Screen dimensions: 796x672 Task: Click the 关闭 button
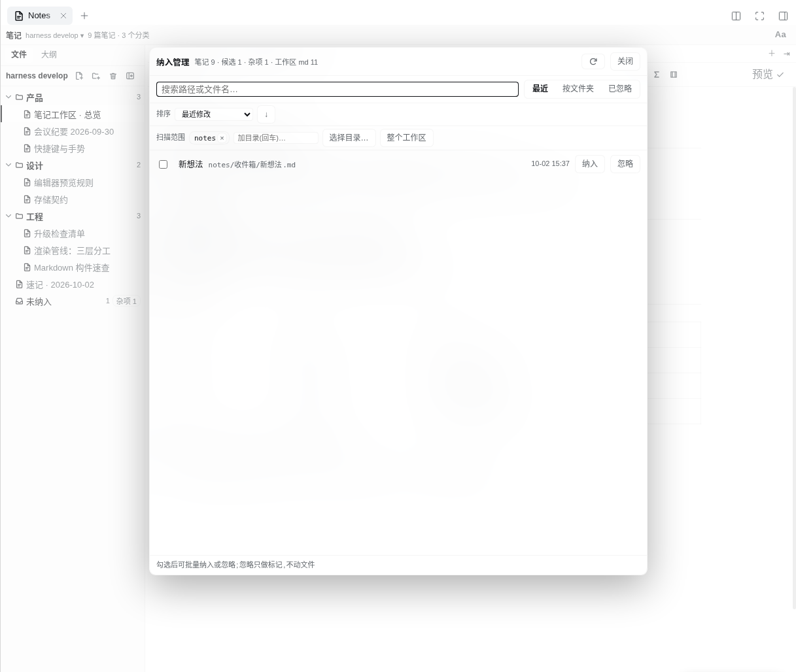(625, 61)
